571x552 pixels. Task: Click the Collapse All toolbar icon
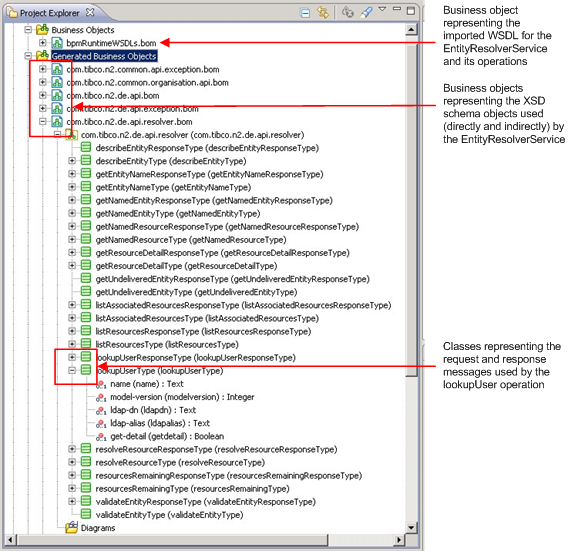coord(305,13)
